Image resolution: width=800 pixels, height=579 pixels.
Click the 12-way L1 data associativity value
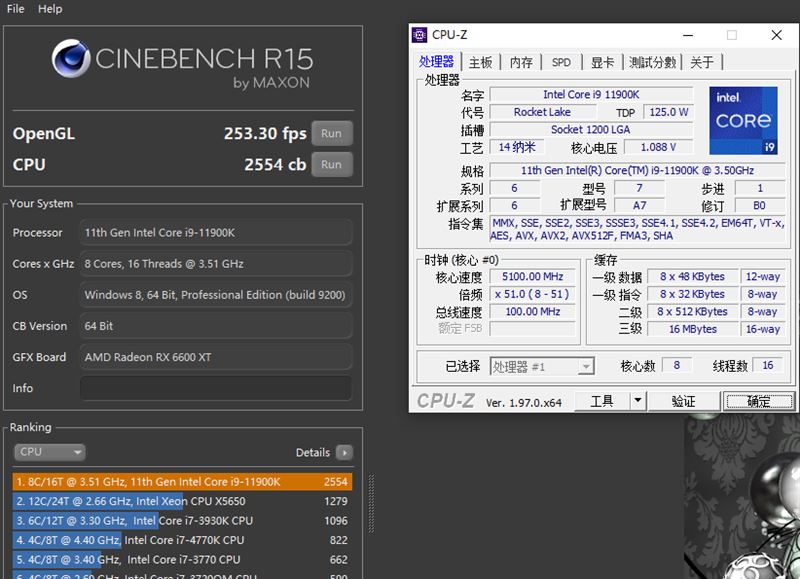(x=763, y=276)
